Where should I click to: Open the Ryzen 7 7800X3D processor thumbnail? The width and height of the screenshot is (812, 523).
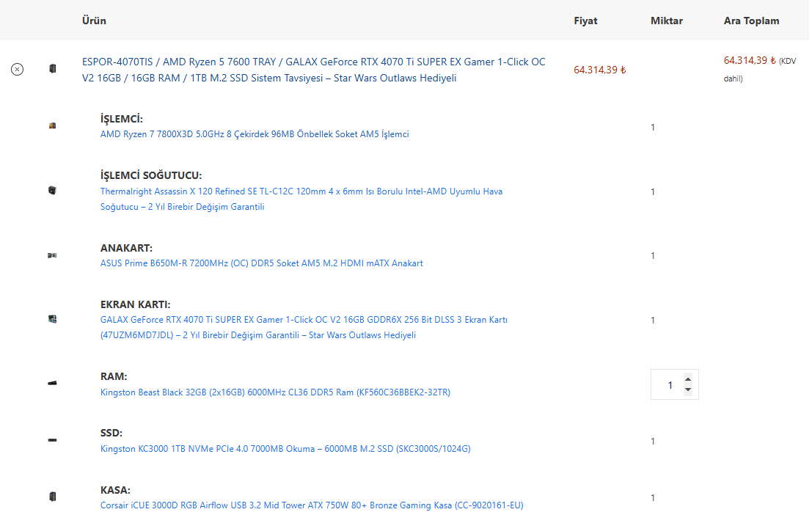[x=52, y=126]
